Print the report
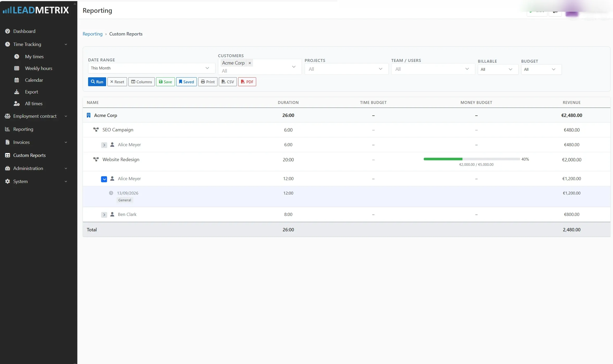613x364 pixels. (208, 82)
